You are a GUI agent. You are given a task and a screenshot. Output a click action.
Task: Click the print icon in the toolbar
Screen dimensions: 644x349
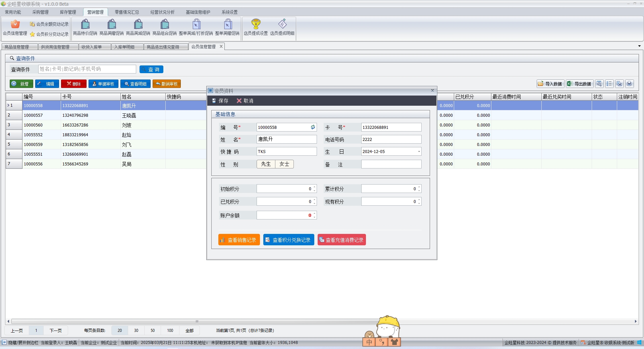click(x=629, y=84)
